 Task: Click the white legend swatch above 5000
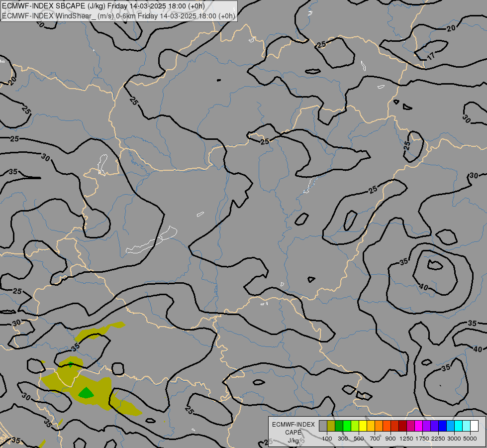(x=474, y=426)
